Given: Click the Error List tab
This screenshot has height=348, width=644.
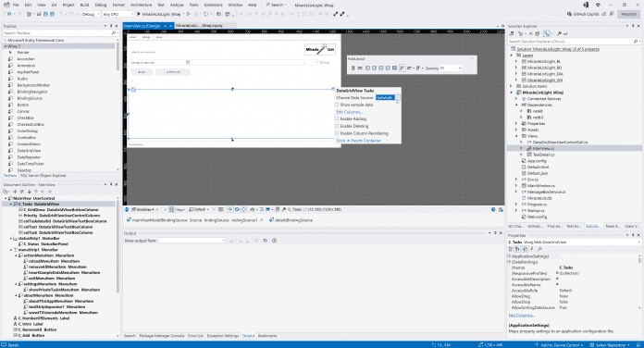Looking at the screenshot, I should (195, 336).
